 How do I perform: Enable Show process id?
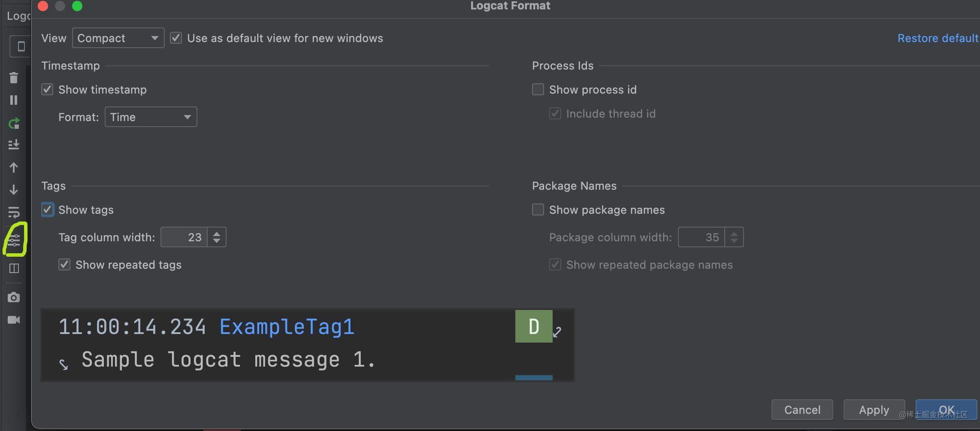click(538, 89)
